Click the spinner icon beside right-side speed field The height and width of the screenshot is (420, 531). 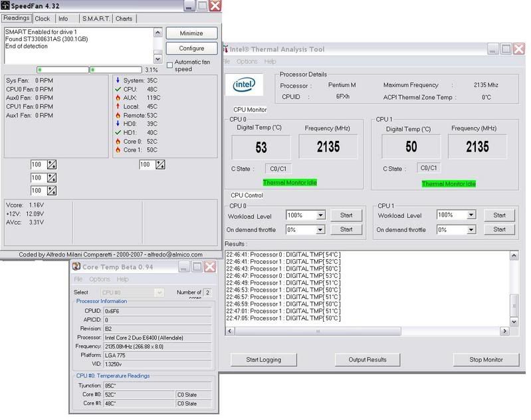coord(160,165)
